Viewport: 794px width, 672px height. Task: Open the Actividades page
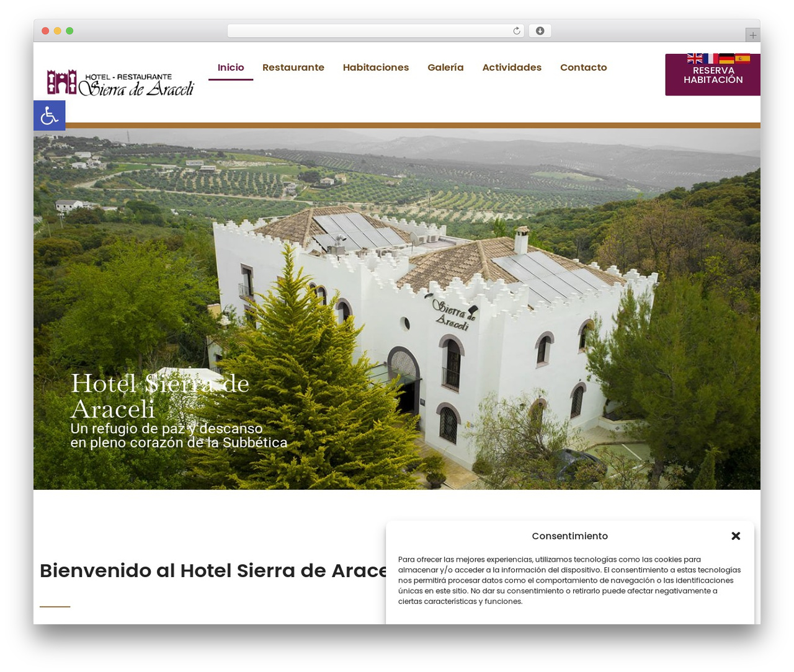click(x=512, y=68)
